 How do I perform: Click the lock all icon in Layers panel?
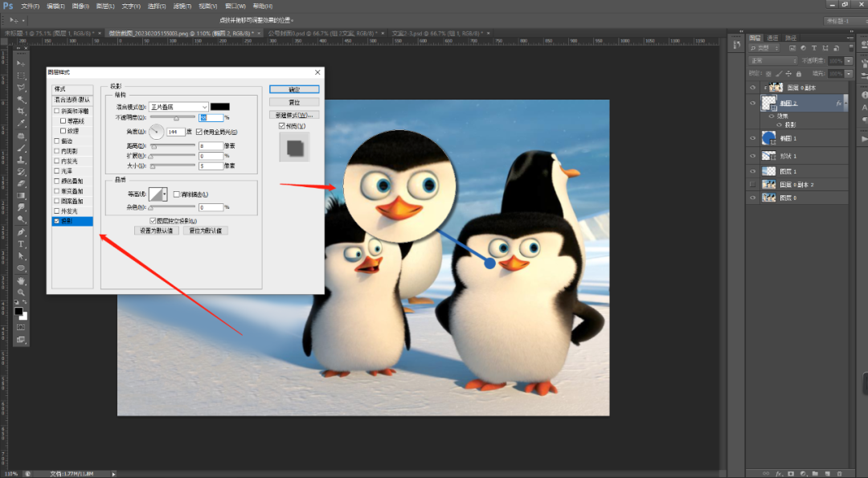[798, 74]
